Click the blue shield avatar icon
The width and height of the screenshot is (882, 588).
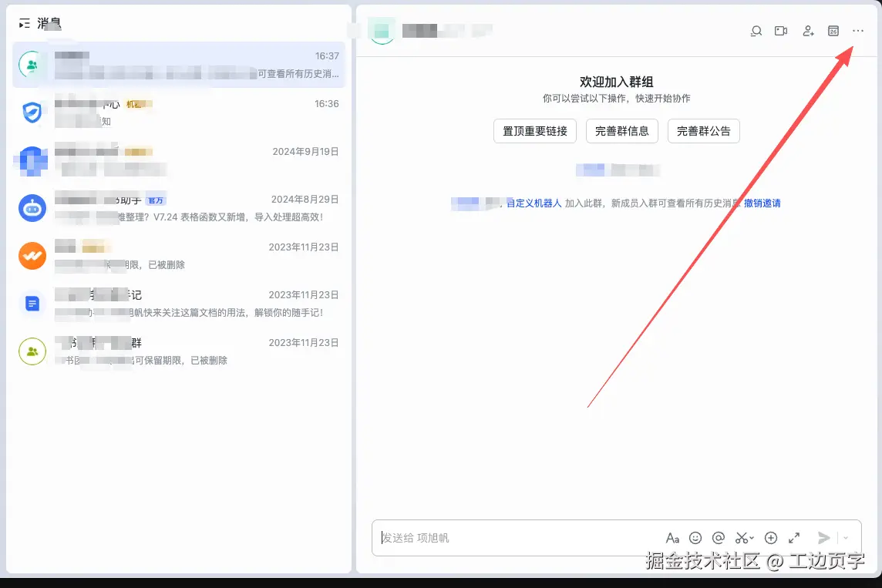(32, 113)
